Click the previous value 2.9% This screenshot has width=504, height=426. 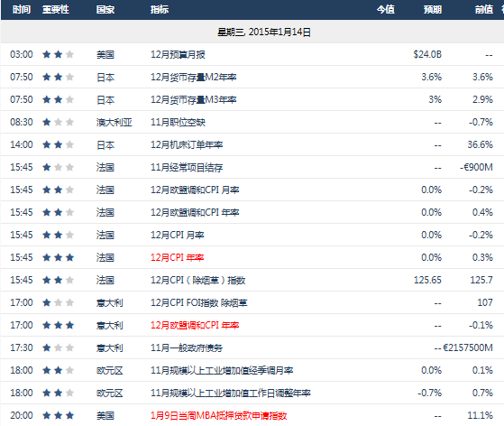point(482,99)
